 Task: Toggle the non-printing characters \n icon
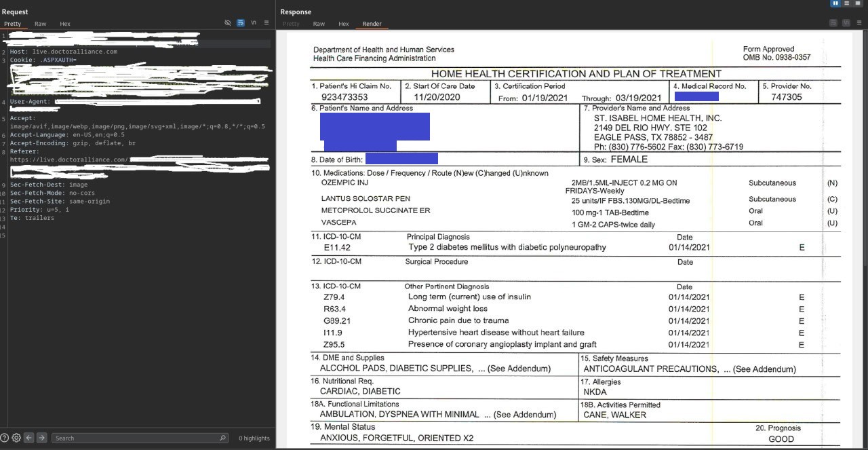[x=254, y=22]
